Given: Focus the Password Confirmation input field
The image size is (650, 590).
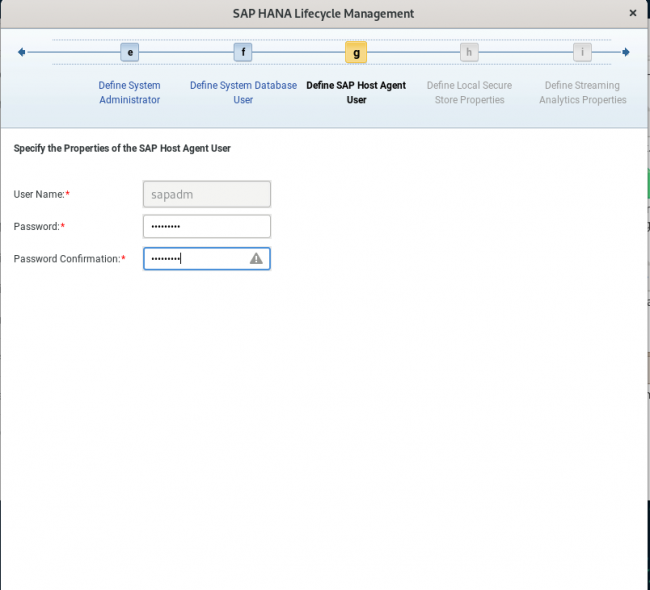Looking at the screenshot, I should [x=207, y=259].
